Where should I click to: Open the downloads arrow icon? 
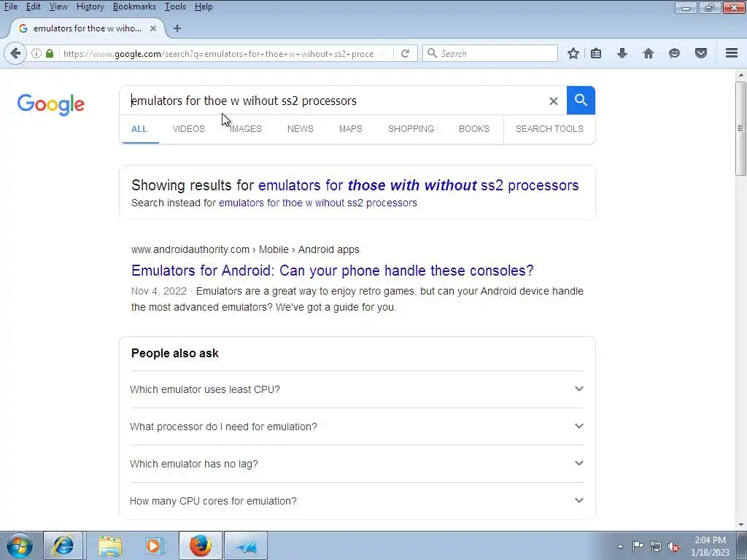(x=622, y=53)
